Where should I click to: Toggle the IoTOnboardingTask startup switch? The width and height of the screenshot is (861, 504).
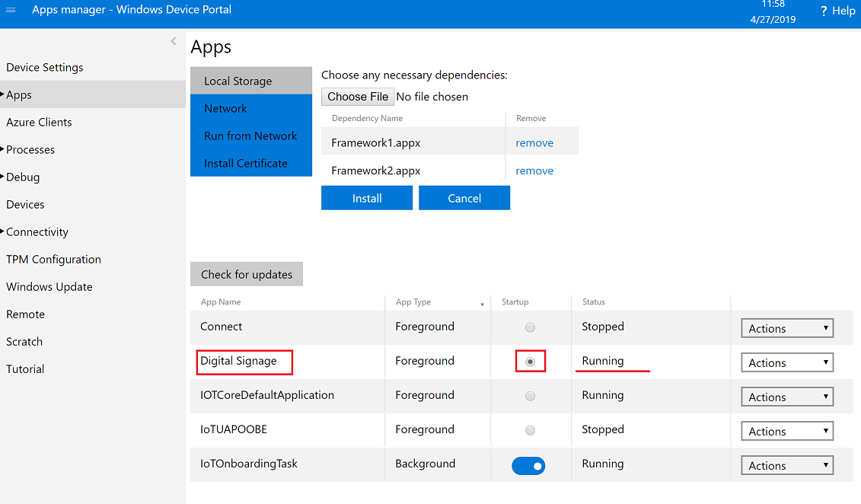[528, 464]
